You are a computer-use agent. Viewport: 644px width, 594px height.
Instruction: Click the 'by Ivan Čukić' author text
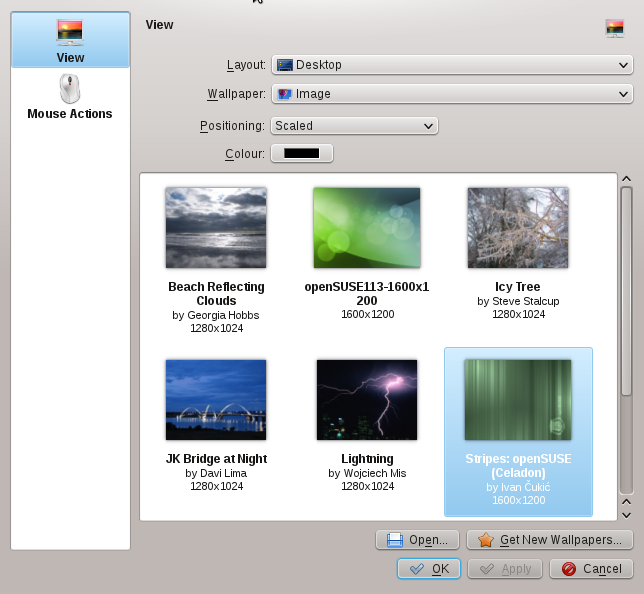pyautogui.click(x=518, y=488)
